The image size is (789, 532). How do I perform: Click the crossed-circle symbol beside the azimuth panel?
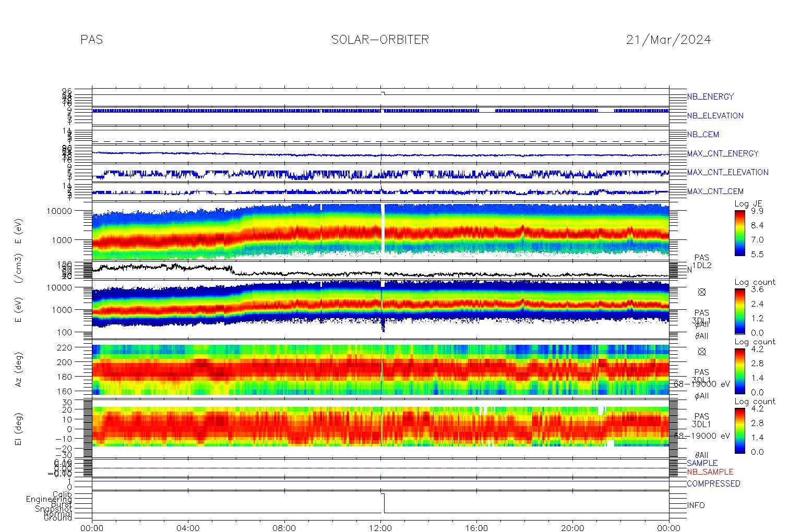click(x=701, y=352)
